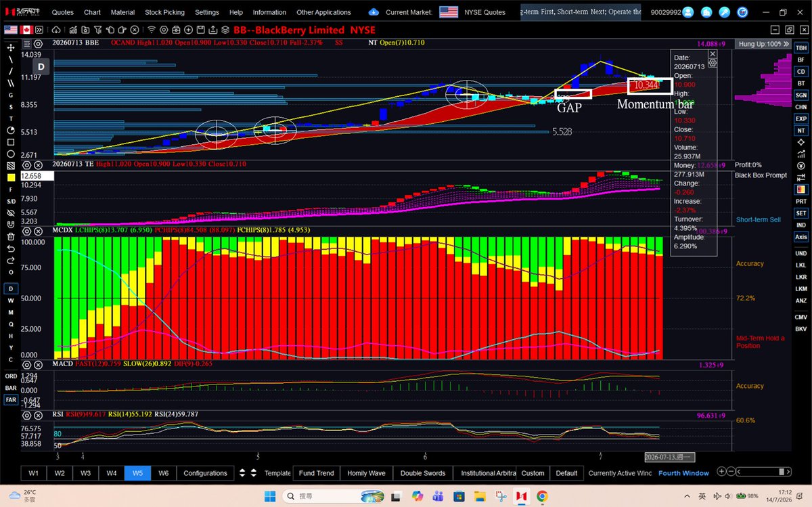
Task: Select the hatched fill drawing tool
Action: tap(11, 166)
